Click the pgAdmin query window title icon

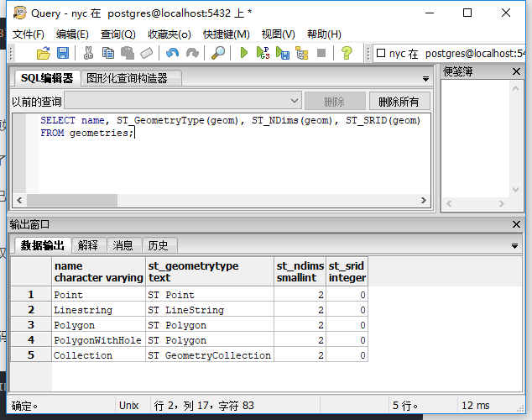click(x=19, y=13)
